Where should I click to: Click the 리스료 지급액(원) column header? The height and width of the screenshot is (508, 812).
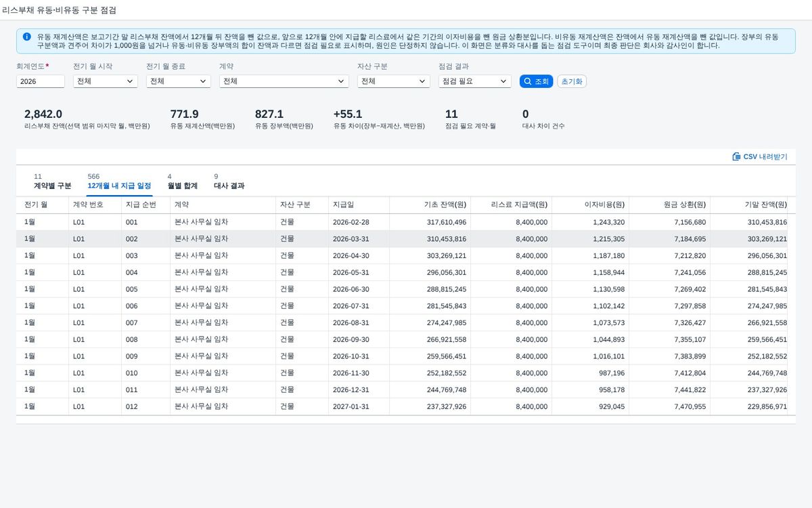click(x=512, y=205)
